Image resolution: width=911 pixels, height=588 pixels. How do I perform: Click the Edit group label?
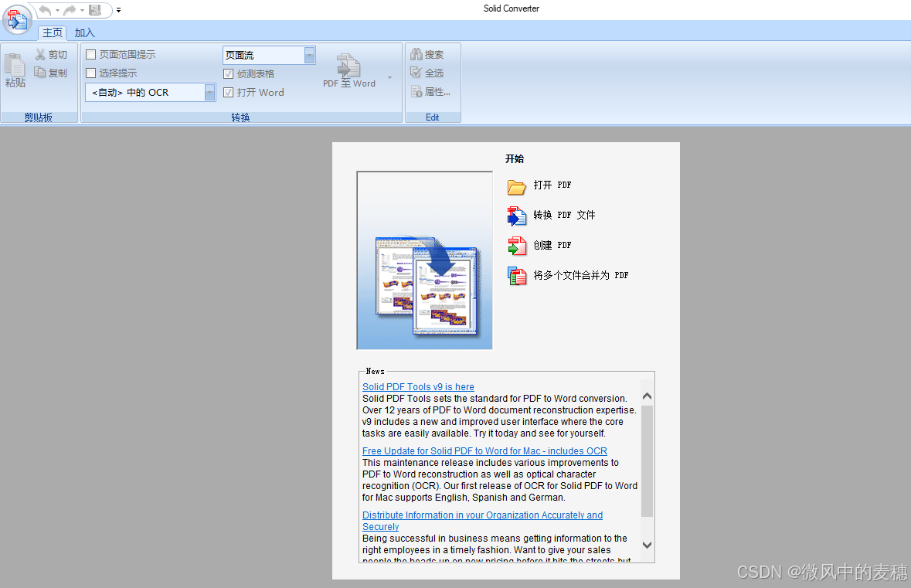coord(432,117)
